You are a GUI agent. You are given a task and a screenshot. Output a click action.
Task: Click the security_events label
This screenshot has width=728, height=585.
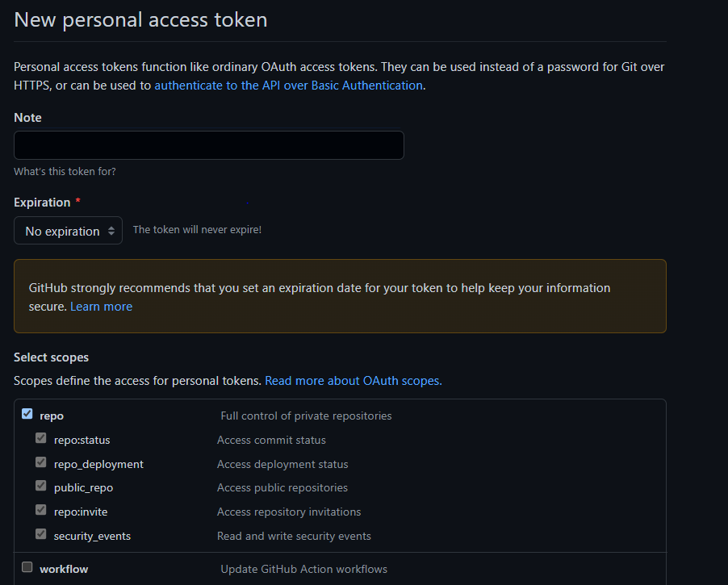(x=92, y=537)
